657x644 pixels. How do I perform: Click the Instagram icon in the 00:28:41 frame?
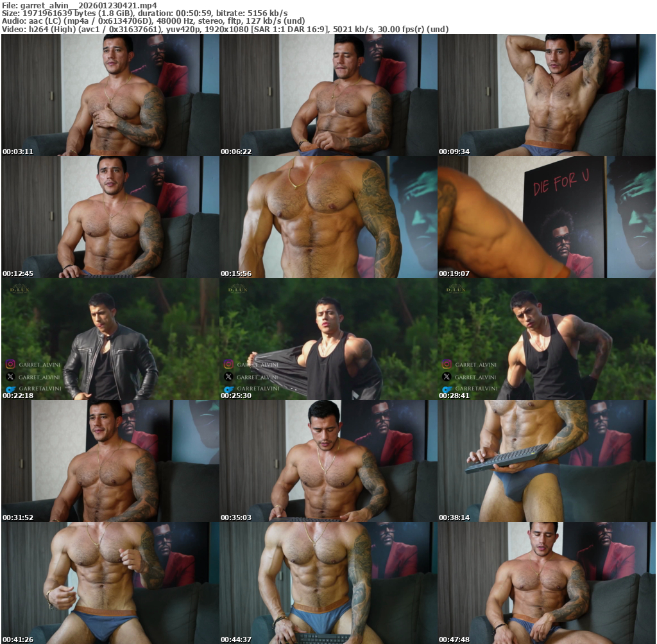coord(447,364)
